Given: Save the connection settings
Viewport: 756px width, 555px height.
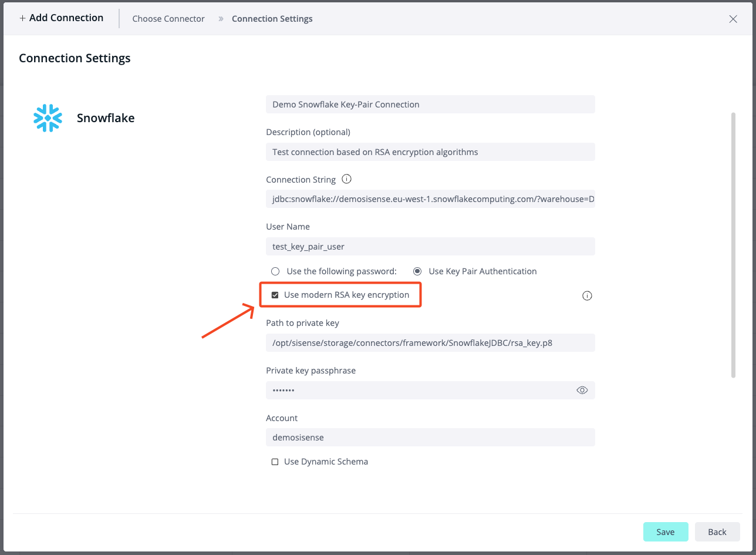Looking at the screenshot, I should (666, 532).
